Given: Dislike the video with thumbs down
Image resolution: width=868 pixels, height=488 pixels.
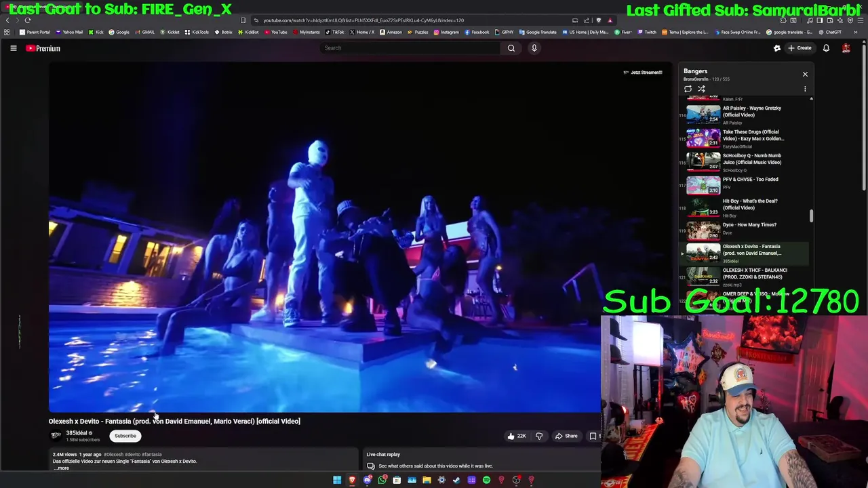Looking at the screenshot, I should (539, 436).
